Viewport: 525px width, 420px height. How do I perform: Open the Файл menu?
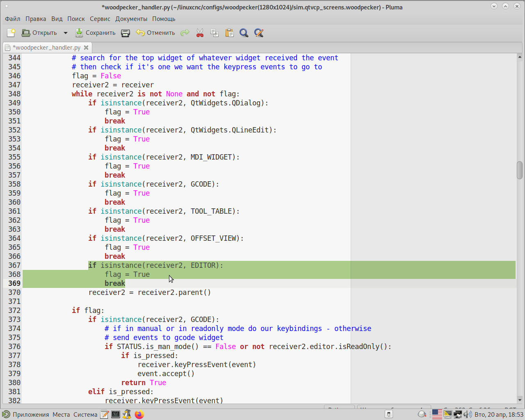13,19
